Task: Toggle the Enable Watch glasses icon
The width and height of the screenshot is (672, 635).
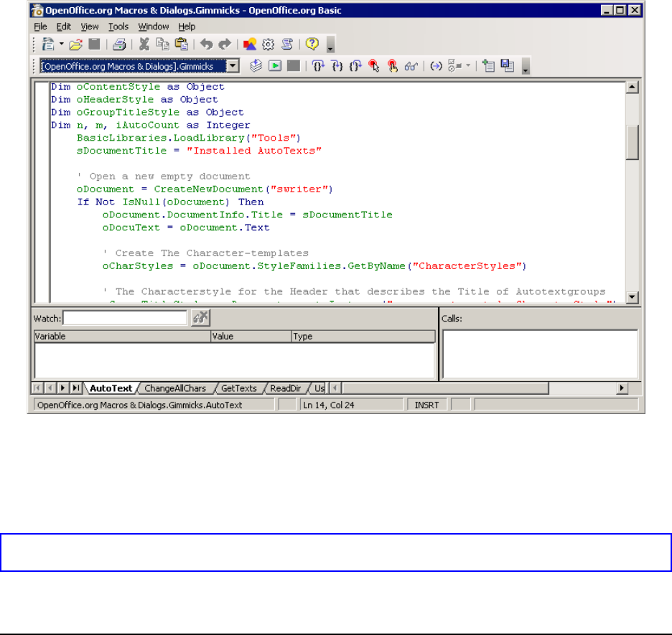Action: coord(411,66)
